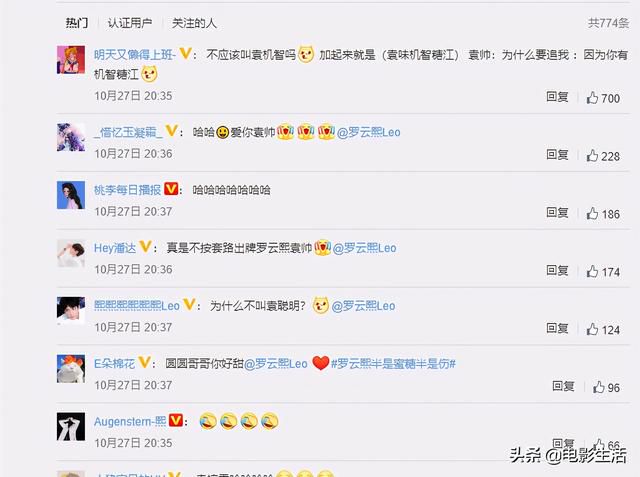Click Augenstern-熙's avatar thumbnail

[x=71, y=427]
